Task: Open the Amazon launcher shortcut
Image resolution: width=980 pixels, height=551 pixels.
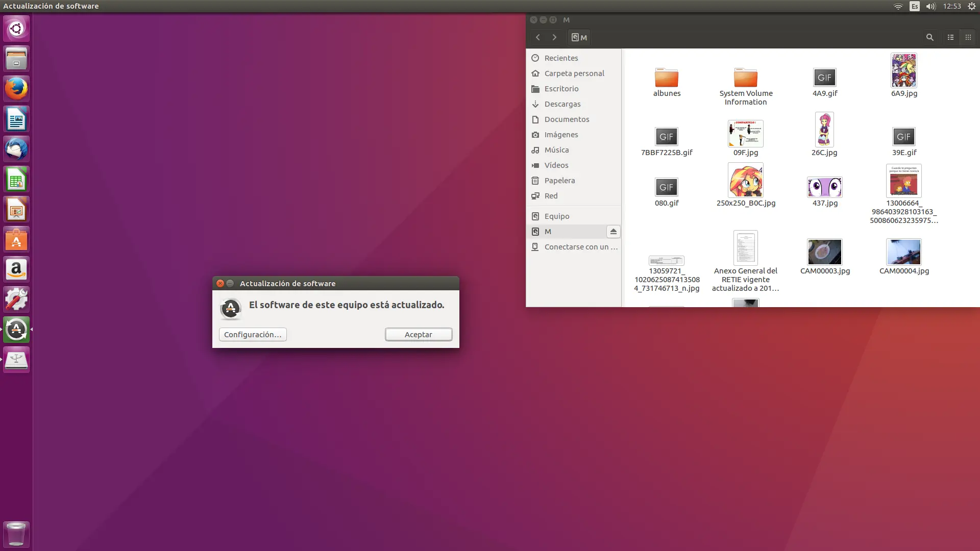Action: 16,269
